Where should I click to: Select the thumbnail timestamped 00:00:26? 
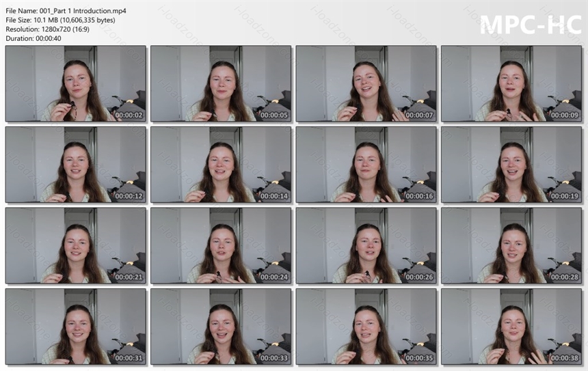366,245
